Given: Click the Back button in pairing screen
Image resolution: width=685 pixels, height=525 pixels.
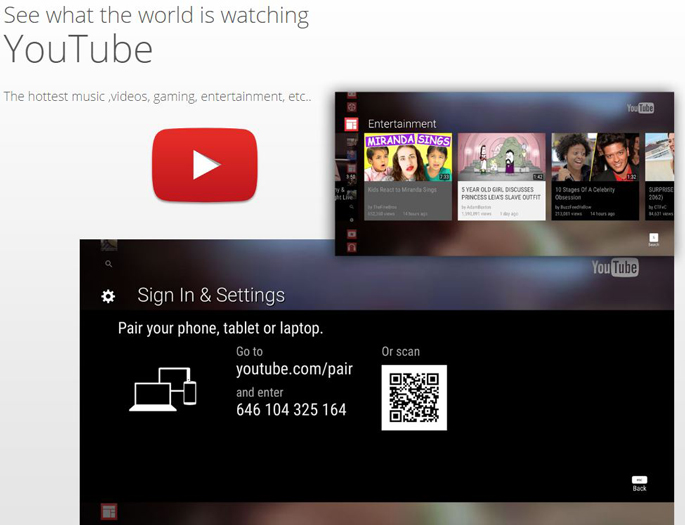Looking at the screenshot, I should pyautogui.click(x=639, y=484).
